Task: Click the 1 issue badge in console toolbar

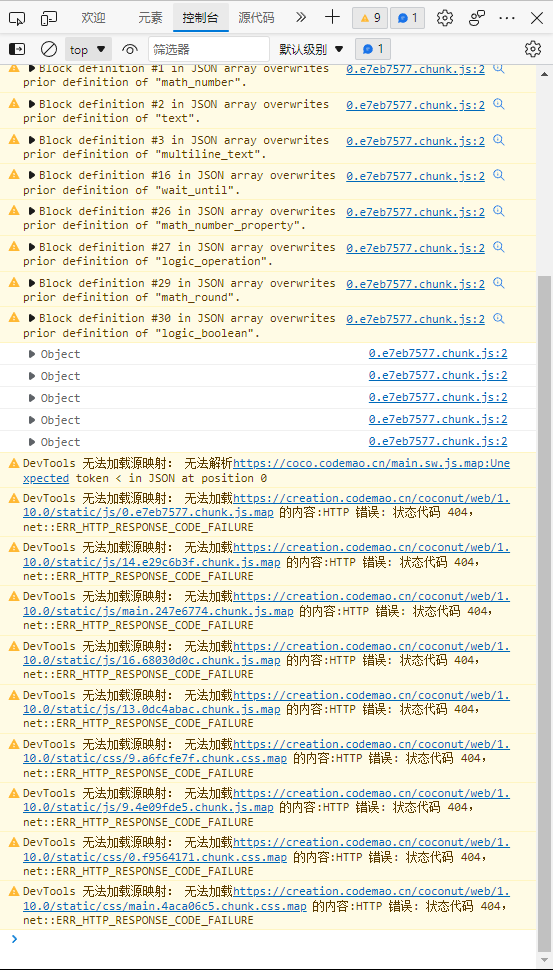Action: (373, 49)
